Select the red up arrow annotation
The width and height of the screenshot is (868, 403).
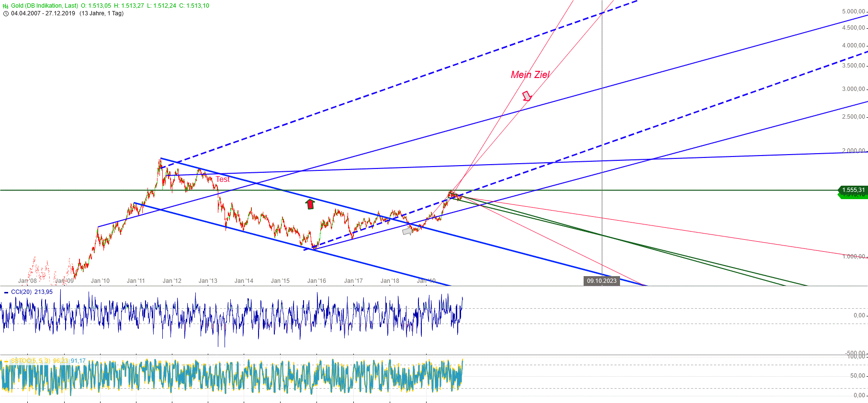310,204
